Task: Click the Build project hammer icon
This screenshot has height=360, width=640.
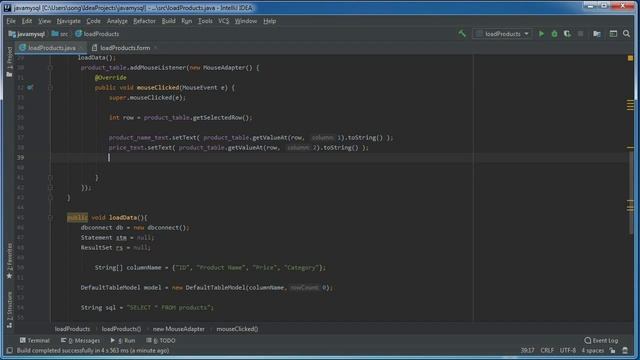Action: pyautogui.click(x=462, y=34)
